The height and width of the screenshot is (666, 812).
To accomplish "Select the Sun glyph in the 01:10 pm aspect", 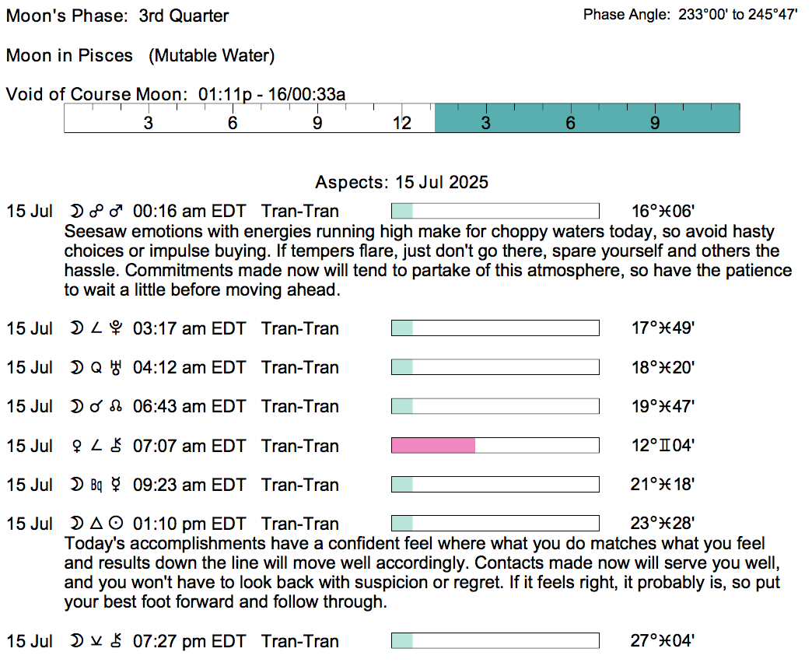I will (116, 524).
